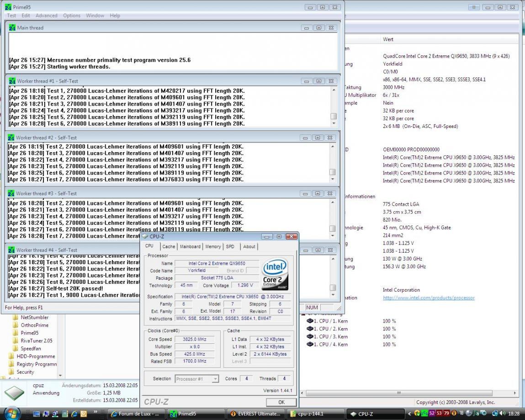Click the Intel Core 2 Extreme logo
Viewport: 525px width, 420px height.
coord(275,274)
